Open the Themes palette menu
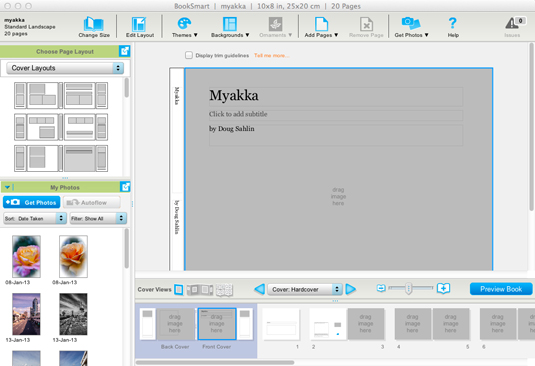Viewport: 535px width, 366px height. (184, 27)
